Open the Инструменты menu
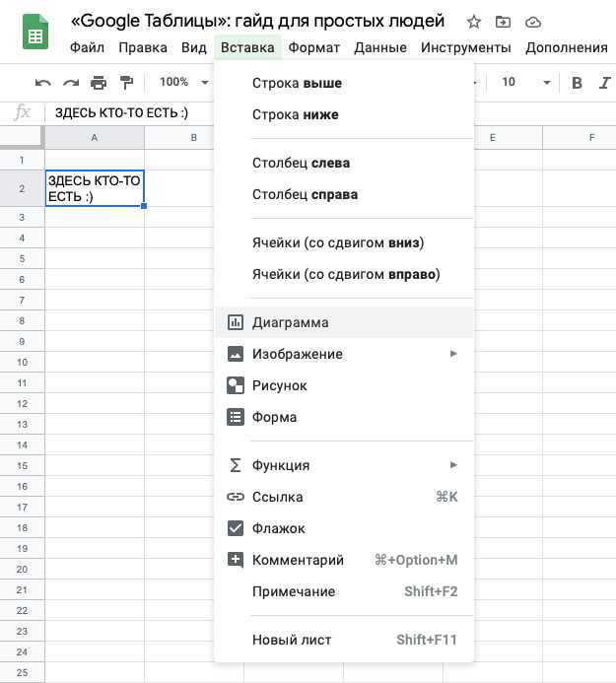The width and height of the screenshot is (616, 683). click(x=465, y=47)
